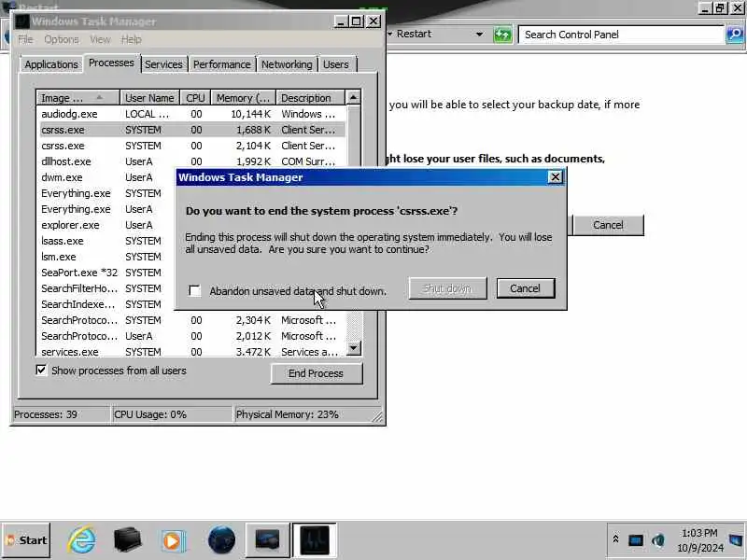This screenshot has height=560, width=747.
Task: Open the Options menu in Task Manager
Action: [62, 39]
